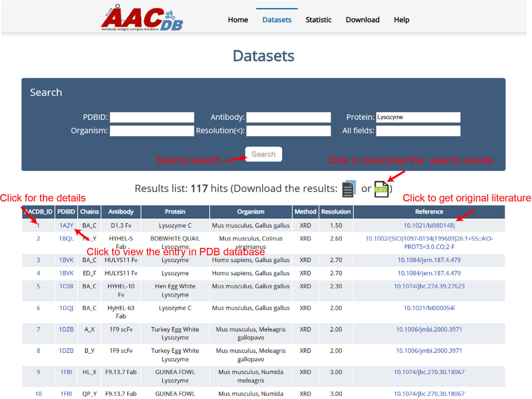Click the Resolution(<) input field
532x399 pixels.
pyautogui.click(x=289, y=131)
